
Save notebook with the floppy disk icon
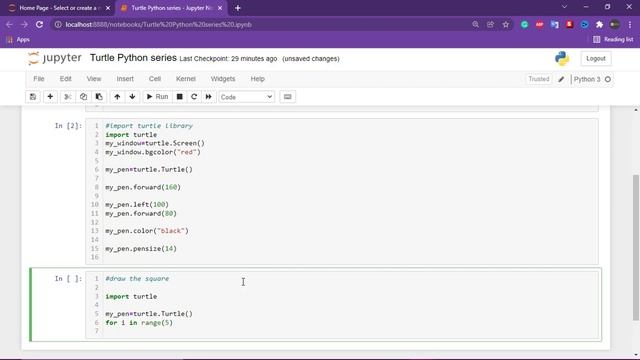pos(33,97)
